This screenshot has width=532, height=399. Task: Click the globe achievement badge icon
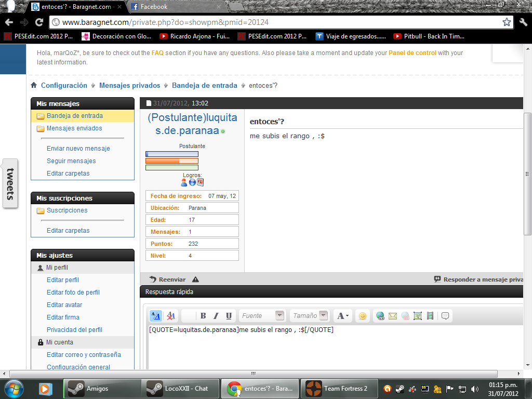(x=192, y=182)
